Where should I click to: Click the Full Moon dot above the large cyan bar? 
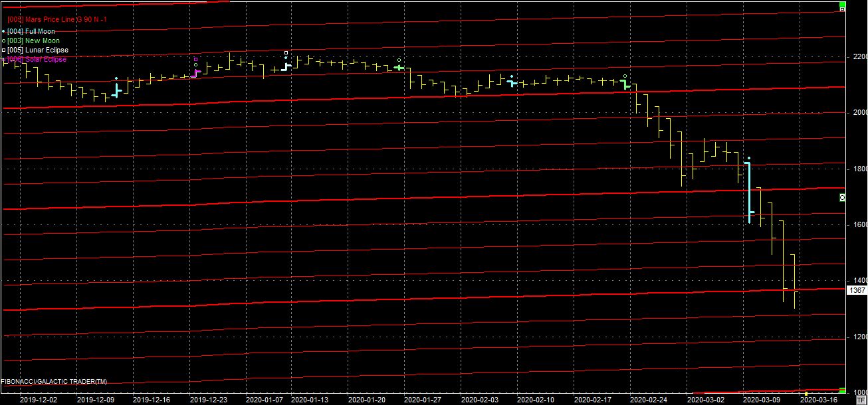[x=749, y=158]
